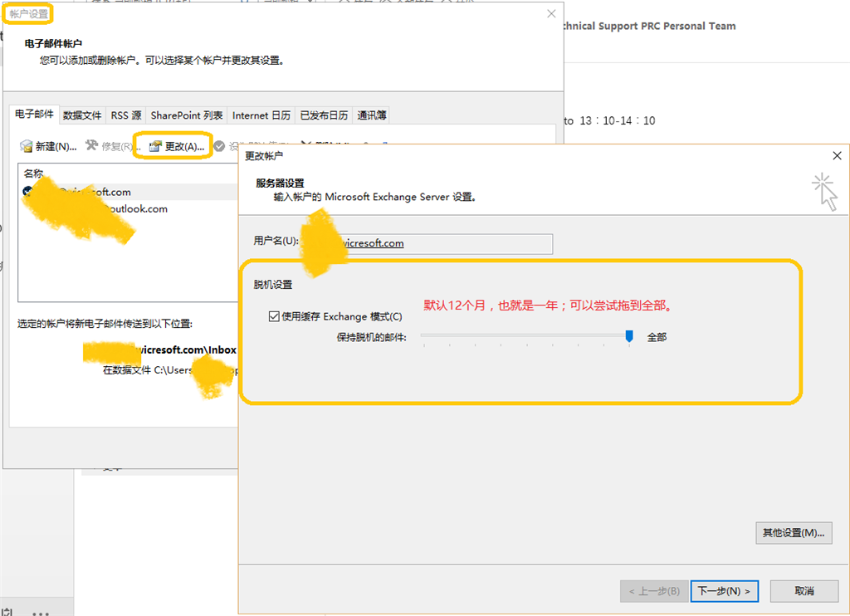The image size is (850, 616).
Task: Click the 保持脱机的邮件 slider handle
Action: [629, 337]
